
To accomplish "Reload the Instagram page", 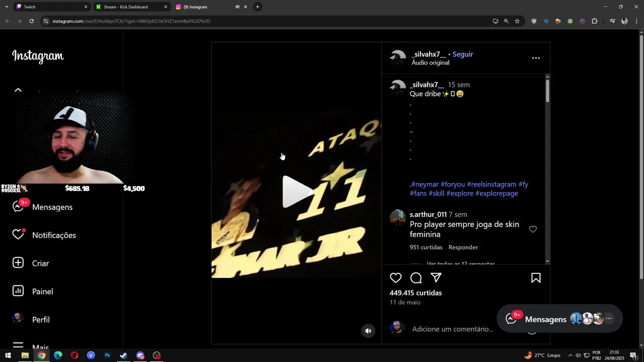I will tap(31, 21).
